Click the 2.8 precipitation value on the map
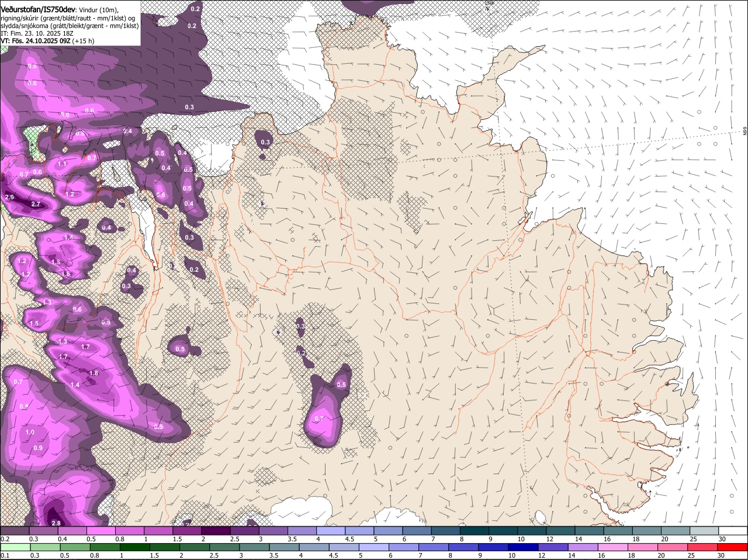 pyautogui.click(x=56, y=523)
